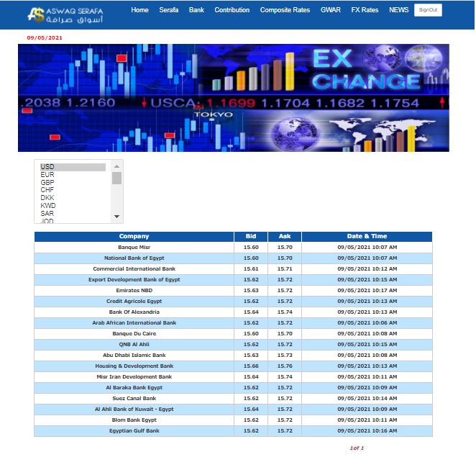Click the 1of 1 page indicator
476x457 pixels.
tap(357, 448)
